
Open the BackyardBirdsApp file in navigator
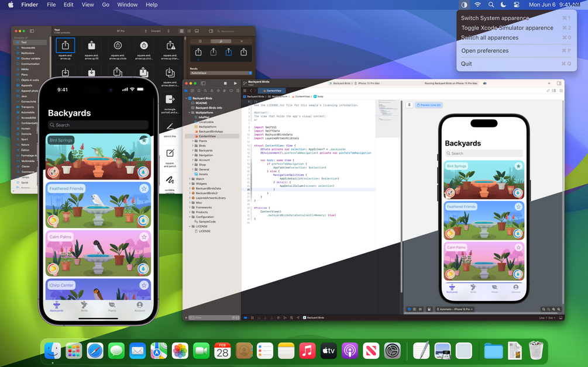coord(212,131)
